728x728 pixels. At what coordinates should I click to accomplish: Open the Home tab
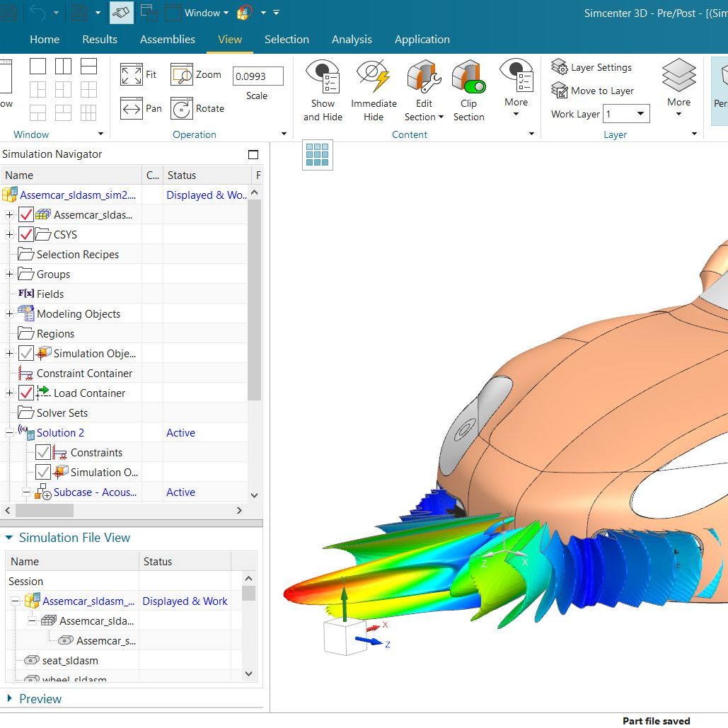point(45,40)
